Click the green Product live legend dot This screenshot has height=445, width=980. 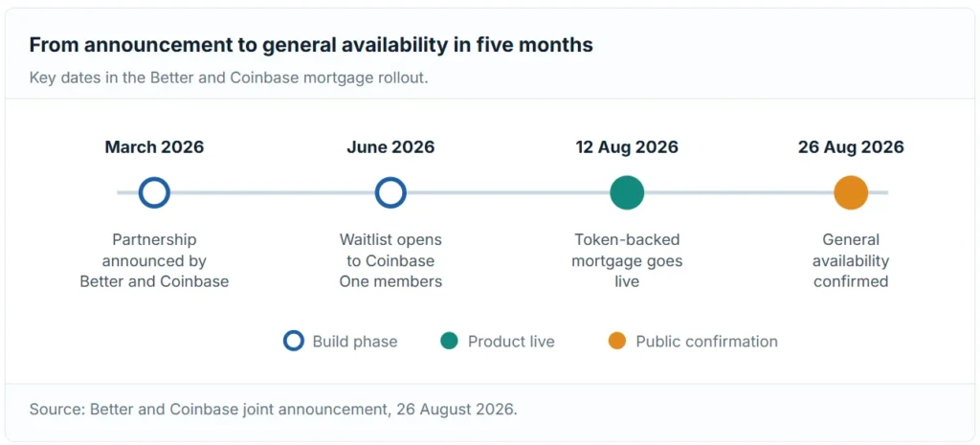449,342
